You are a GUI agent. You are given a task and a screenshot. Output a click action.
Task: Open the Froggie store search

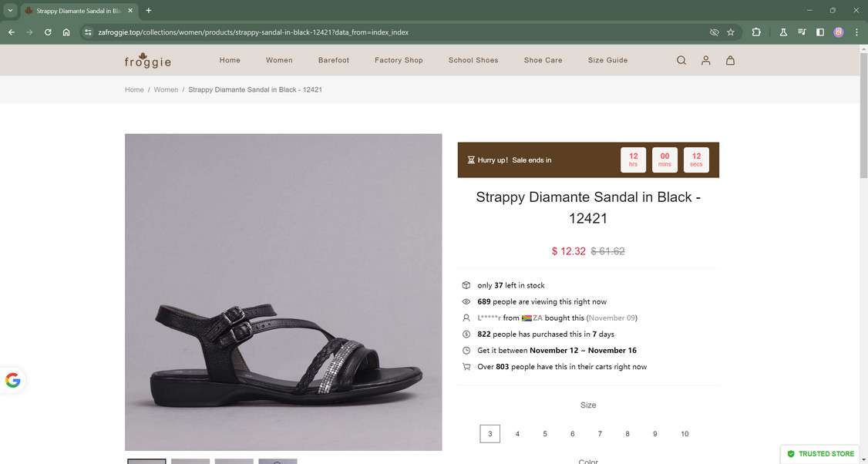point(681,60)
